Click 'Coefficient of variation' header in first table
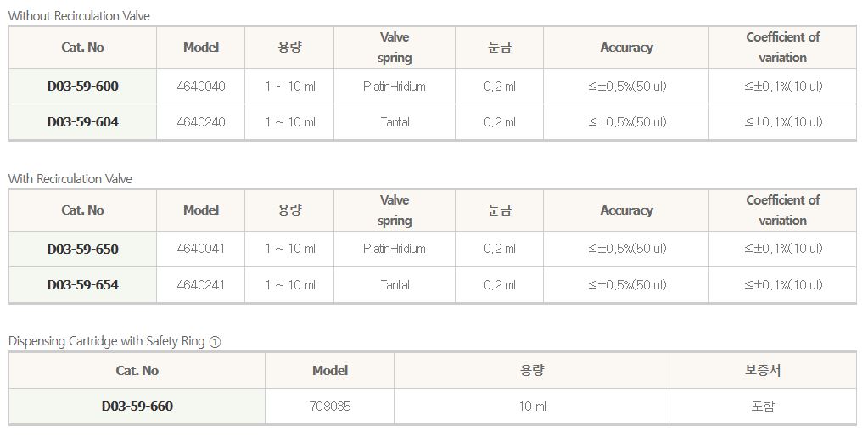868x443 pixels. (x=782, y=48)
